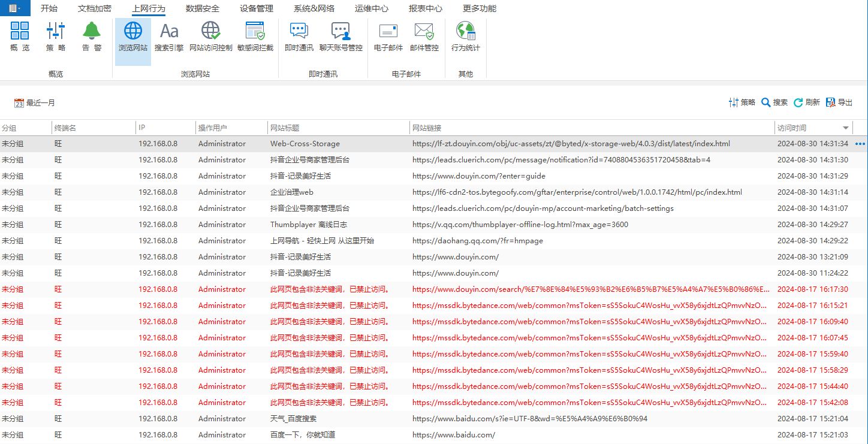868x444 pixels.
Task: Switch to the 上网行为 tab
Action: point(149,8)
